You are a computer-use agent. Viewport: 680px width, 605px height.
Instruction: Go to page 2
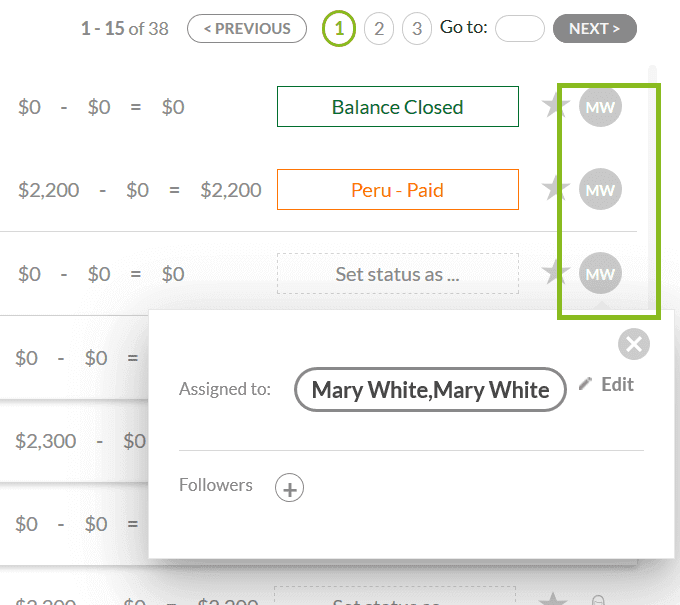[378, 29]
